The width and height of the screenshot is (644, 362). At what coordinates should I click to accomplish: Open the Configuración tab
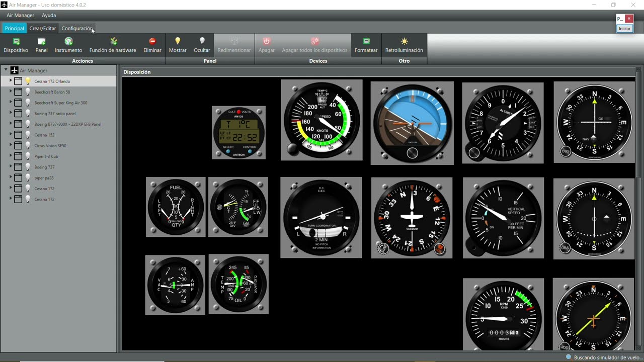(x=77, y=29)
